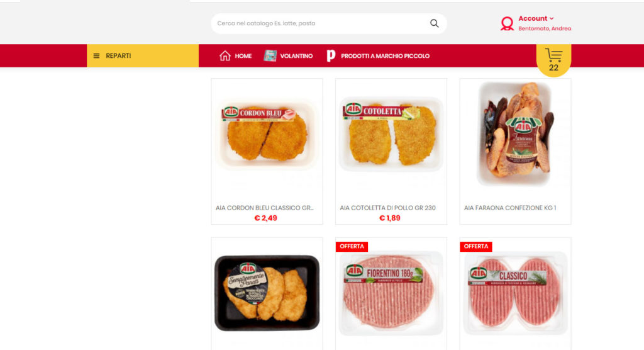Open Prodotti a Marchio Piccolo page
644x350 pixels.
378,55
